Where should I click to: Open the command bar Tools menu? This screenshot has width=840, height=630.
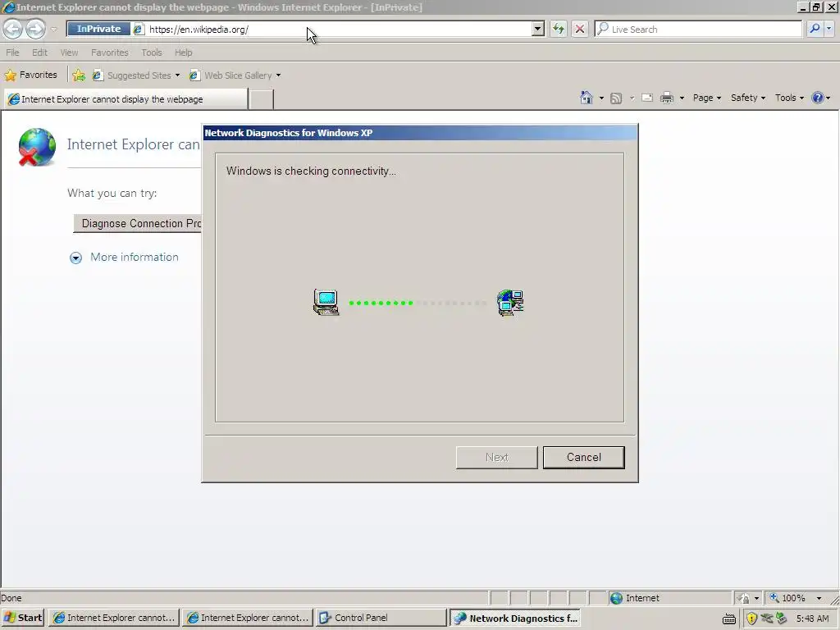tap(789, 98)
